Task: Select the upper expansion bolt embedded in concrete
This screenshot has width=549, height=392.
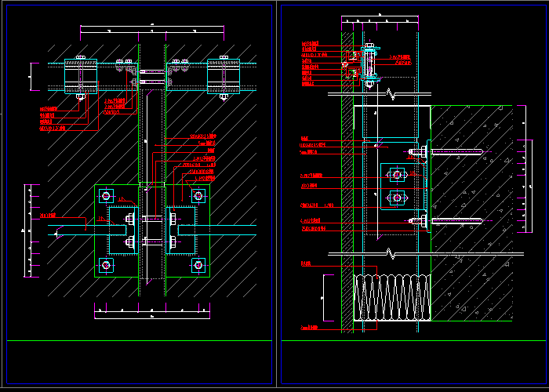Action: [x=451, y=151]
